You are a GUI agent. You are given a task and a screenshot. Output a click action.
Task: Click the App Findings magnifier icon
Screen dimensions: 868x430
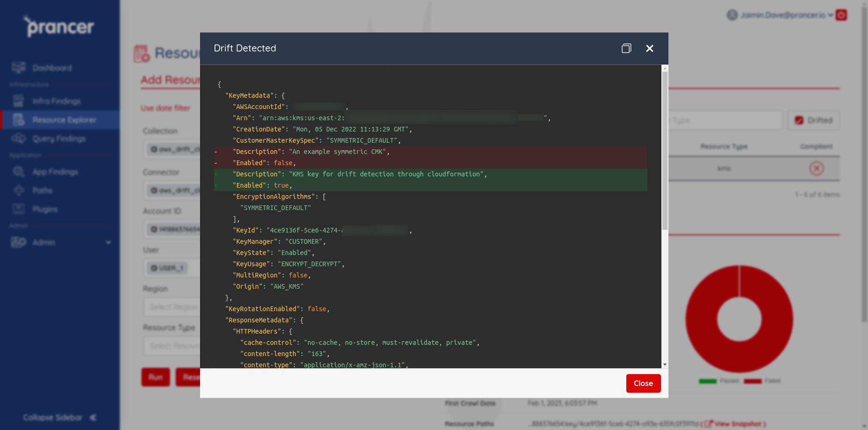pos(19,171)
